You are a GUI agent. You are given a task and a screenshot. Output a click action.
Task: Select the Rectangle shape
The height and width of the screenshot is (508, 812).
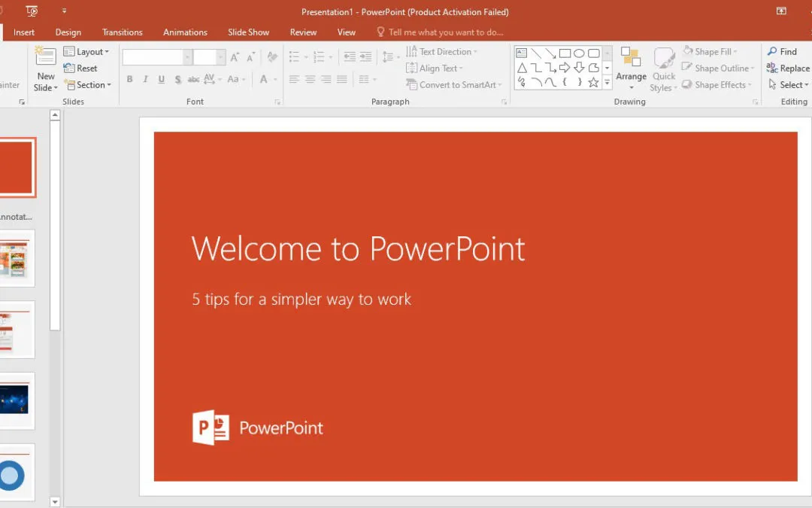565,53
